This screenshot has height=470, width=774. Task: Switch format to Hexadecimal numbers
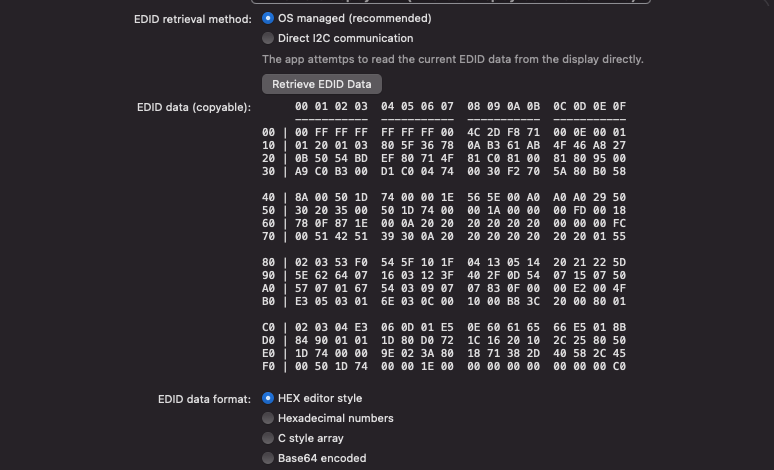(268, 418)
